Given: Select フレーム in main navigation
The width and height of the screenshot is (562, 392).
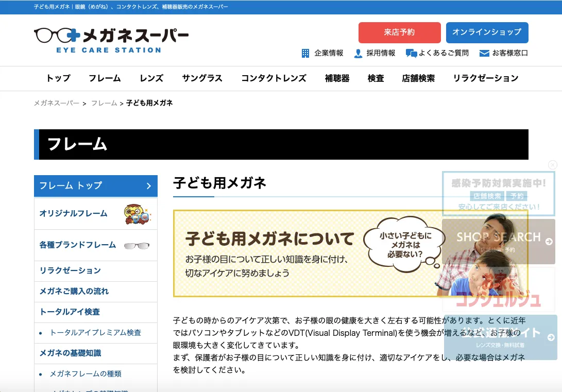Looking at the screenshot, I should (x=105, y=78).
